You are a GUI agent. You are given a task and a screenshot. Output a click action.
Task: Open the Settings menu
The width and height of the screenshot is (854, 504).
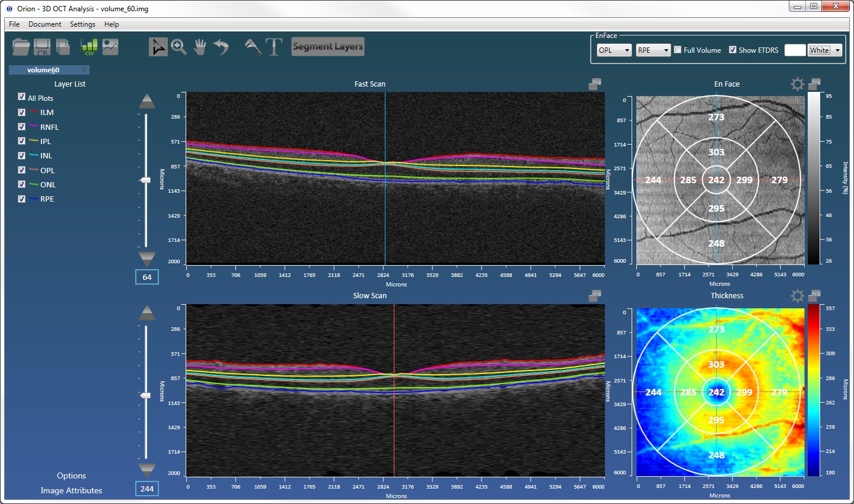point(82,24)
